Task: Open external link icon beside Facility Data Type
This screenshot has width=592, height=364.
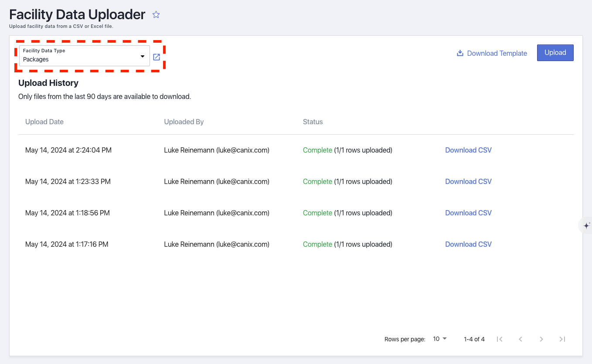Action: coord(157,57)
